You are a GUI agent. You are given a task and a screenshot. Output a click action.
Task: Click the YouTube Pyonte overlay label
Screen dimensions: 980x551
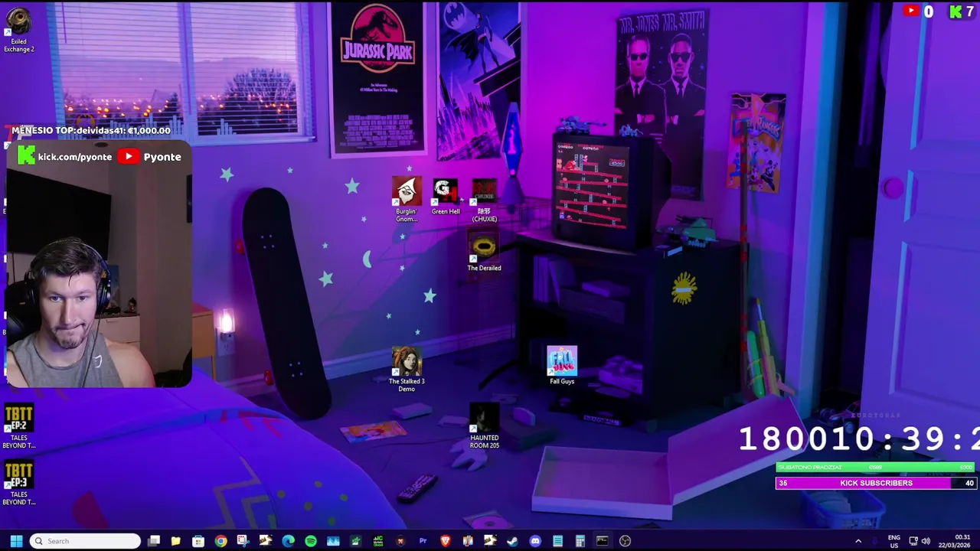coord(150,156)
